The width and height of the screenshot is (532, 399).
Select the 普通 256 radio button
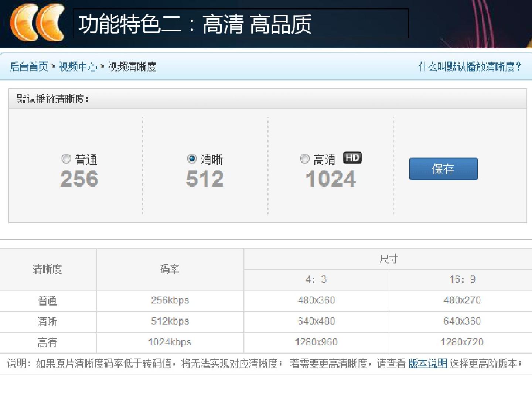pos(66,158)
